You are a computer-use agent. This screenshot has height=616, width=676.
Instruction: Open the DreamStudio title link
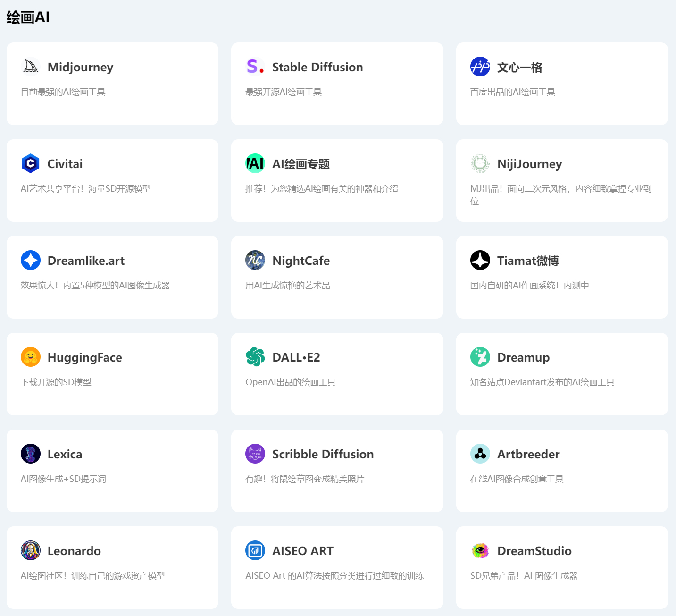click(x=534, y=551)
